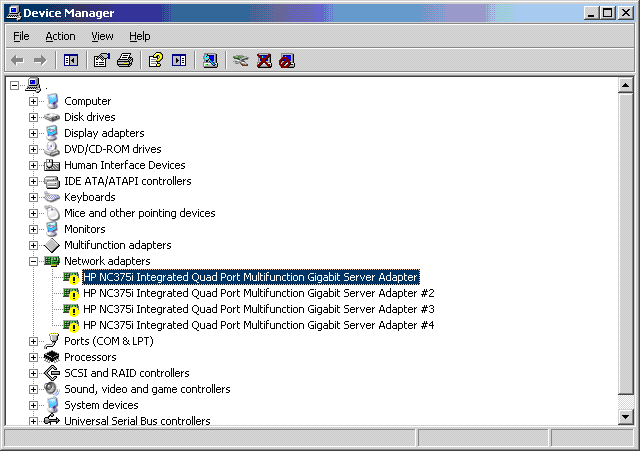
Task: Expand the System devices category
Action: point(33,405)
